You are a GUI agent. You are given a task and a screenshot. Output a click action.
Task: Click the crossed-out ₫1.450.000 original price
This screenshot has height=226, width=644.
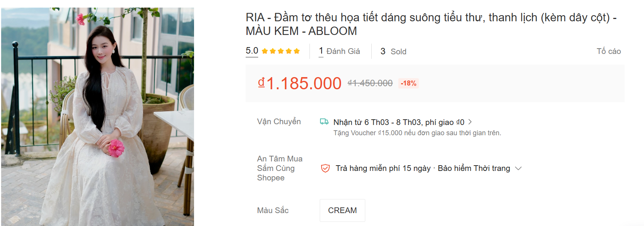point(370,83)
